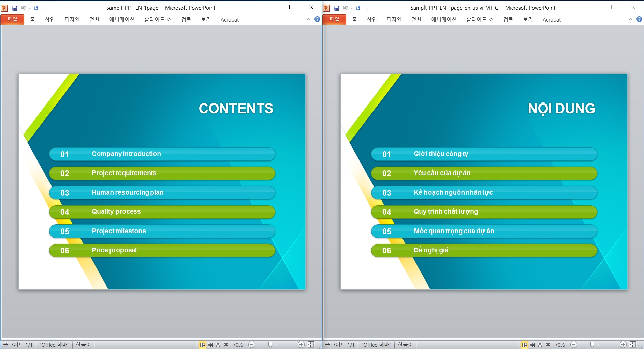This screenshot has width=644, height=349.
Task: Open the 삽입 tab in left window
Action: pyautogui.click(x=50, y=19)
